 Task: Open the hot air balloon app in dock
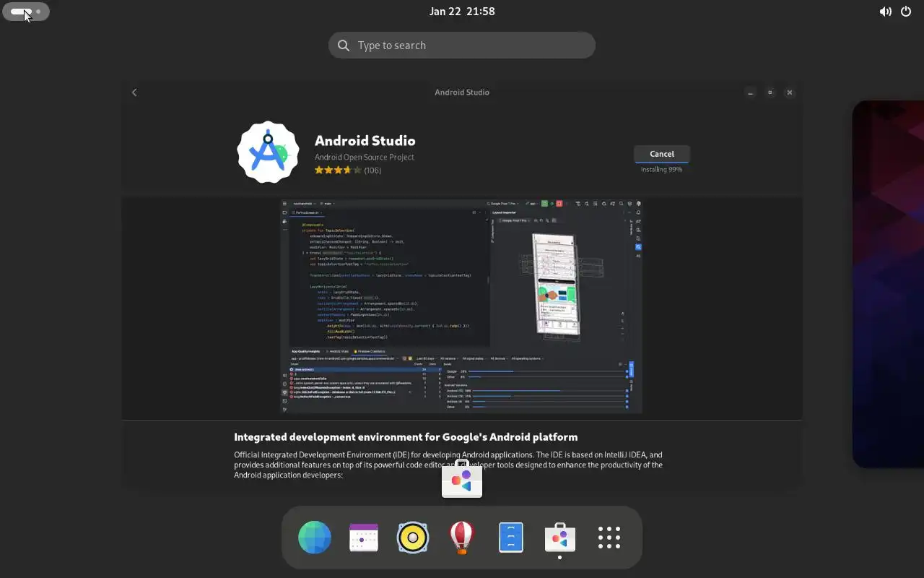click(462, 538)
